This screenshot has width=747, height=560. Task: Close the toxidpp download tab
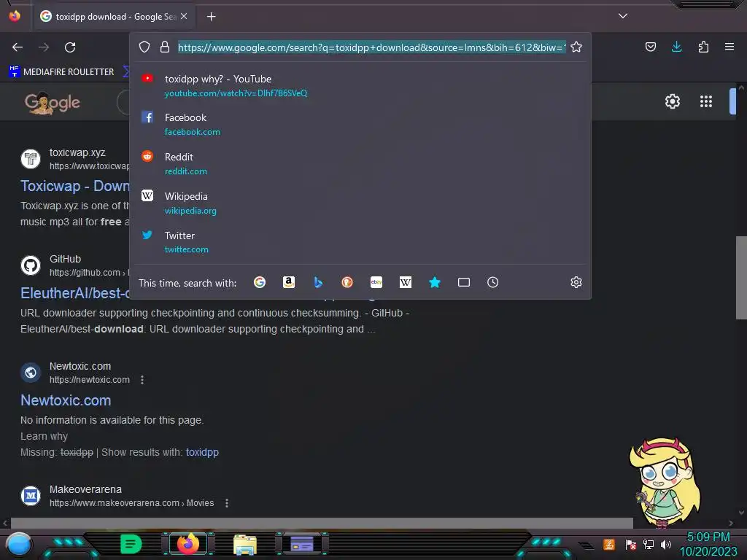(184, 16)
